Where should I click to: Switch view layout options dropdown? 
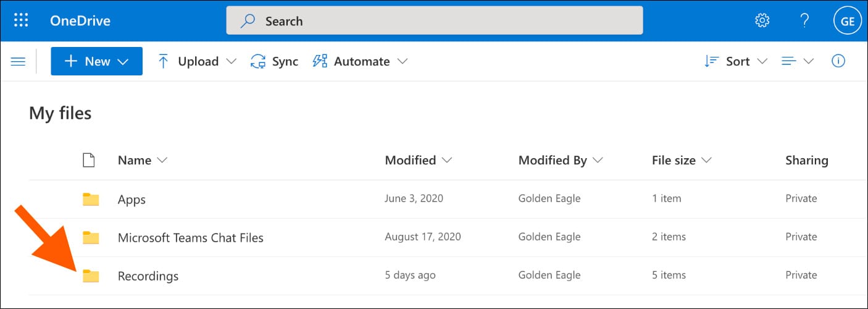(798, 61)
